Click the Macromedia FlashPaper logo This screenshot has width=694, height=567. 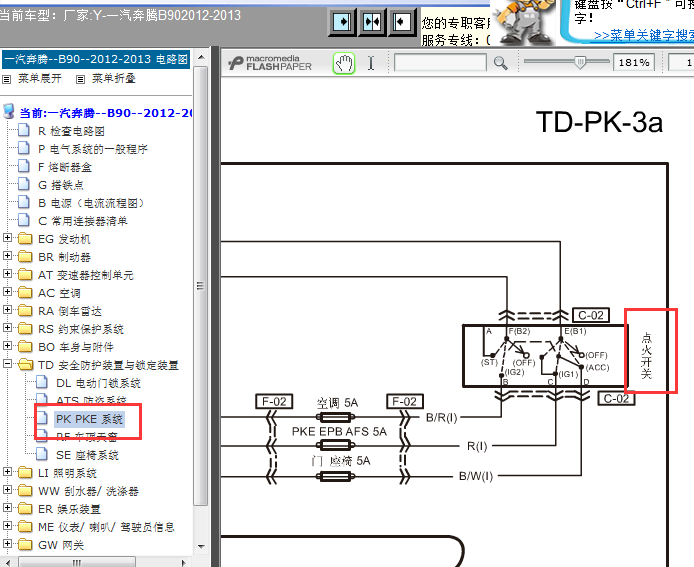click(x=270, y=63)
